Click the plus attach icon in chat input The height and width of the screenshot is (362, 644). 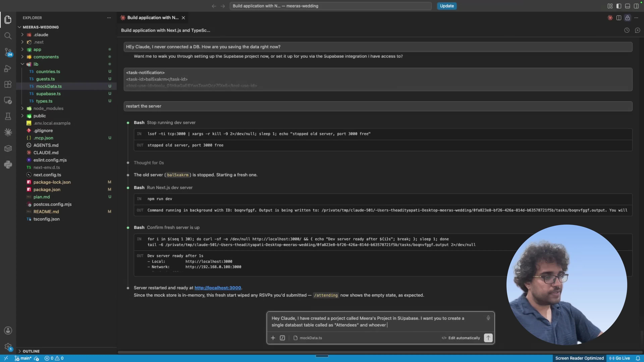click(x=273, y=338)
